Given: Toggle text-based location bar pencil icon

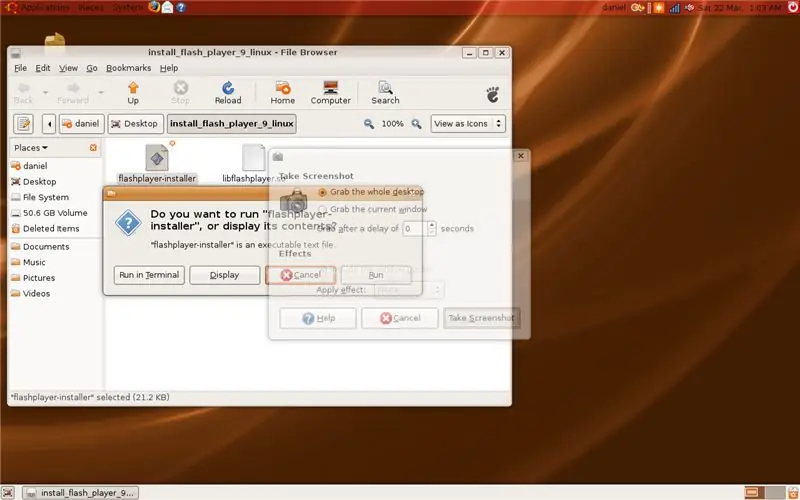Looking at the screenshot, I should click(23, 123).
